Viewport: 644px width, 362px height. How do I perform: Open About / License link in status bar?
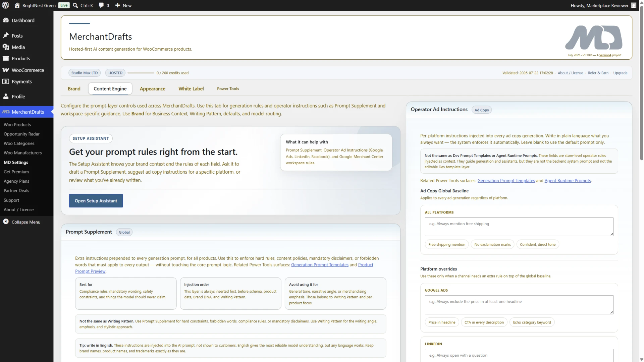pos(570,73)
